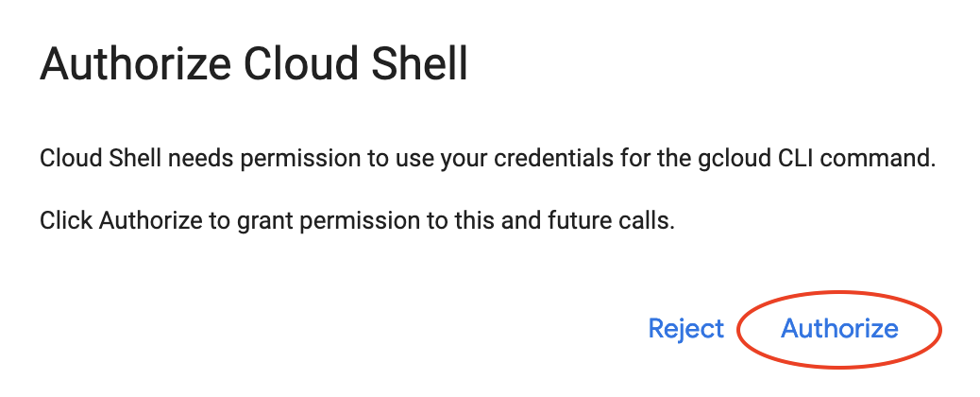Click the sentence about needing credentials permission
The height and width of the screenshot is (397, 980).
click(487, 160)
